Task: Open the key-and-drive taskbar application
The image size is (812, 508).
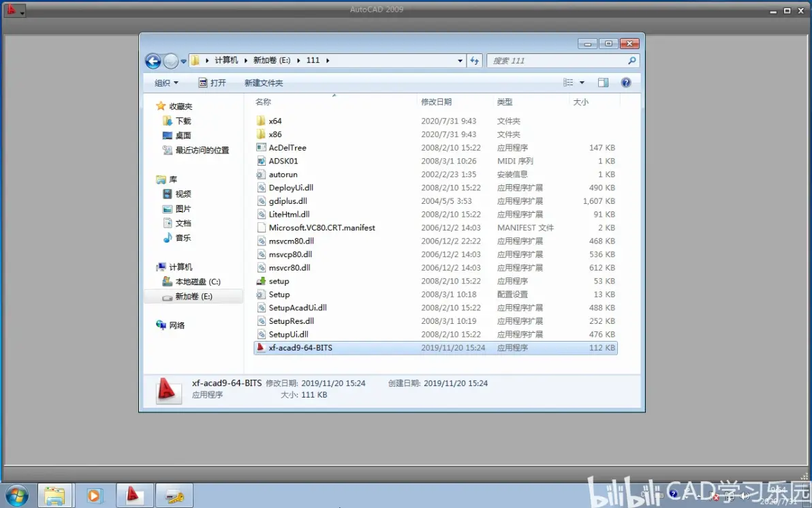Action: [x=174, y=496]
